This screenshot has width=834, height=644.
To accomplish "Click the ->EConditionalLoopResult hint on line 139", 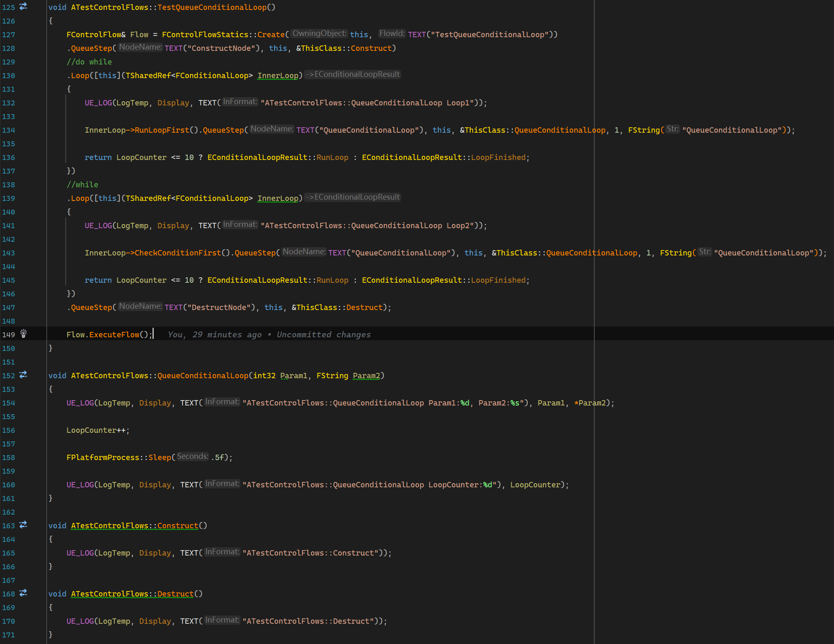I will [x=353, y=198].
